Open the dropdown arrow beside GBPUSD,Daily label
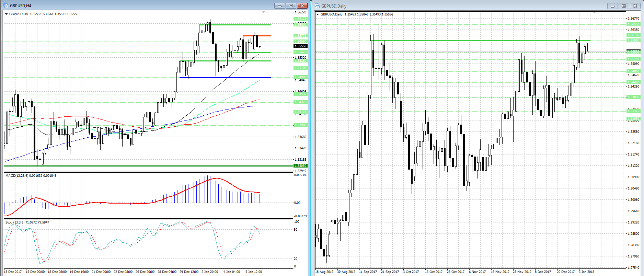 318,14
